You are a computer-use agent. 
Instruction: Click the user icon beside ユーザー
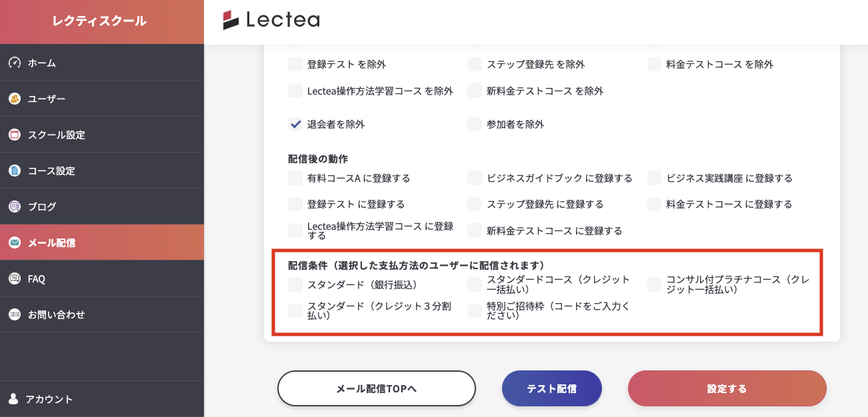pyautogui.click(x=15, y=99)
